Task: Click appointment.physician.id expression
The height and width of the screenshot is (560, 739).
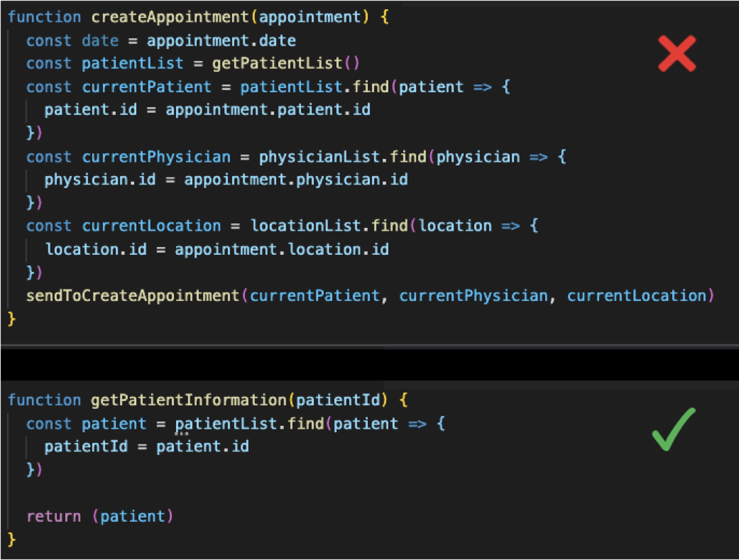Action: (x=296, y=180)
